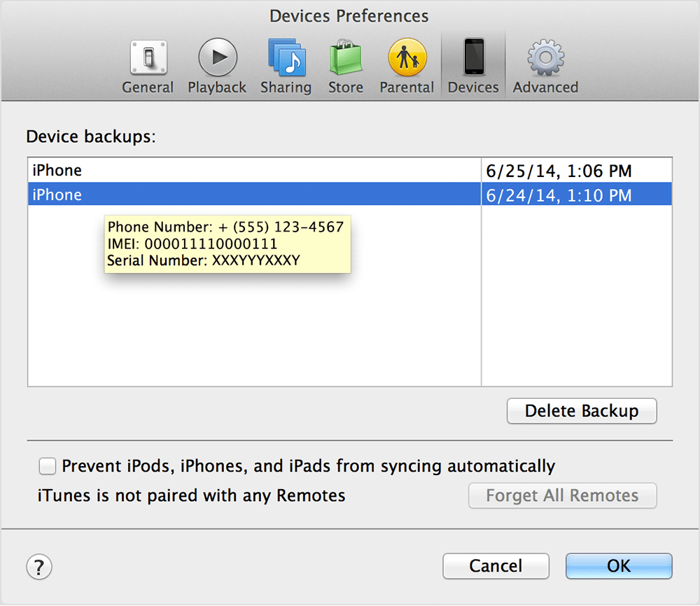Image resolution: width=700 pixels, height=606 pixels.
Task: Click the Forget All Remotes button
Action: 562,495
